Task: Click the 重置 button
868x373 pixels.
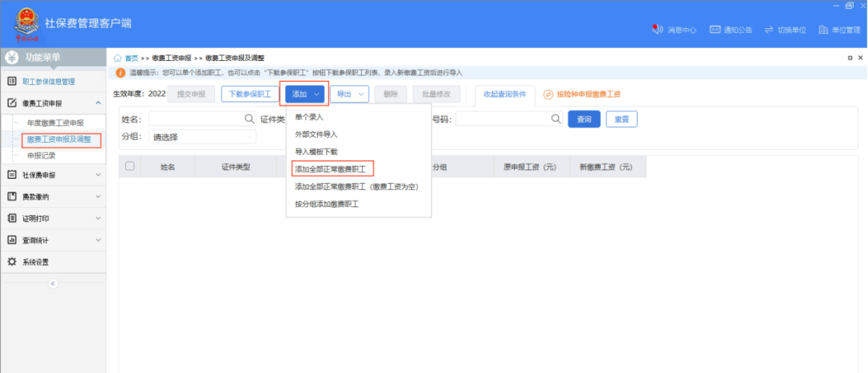Action: (621, 119)
